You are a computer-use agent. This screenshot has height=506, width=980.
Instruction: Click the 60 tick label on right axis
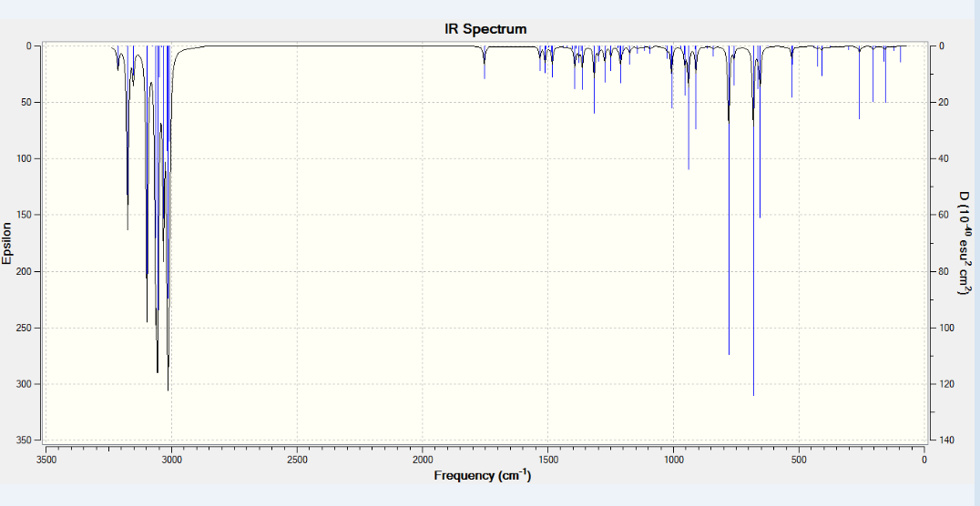pos(943,215)
